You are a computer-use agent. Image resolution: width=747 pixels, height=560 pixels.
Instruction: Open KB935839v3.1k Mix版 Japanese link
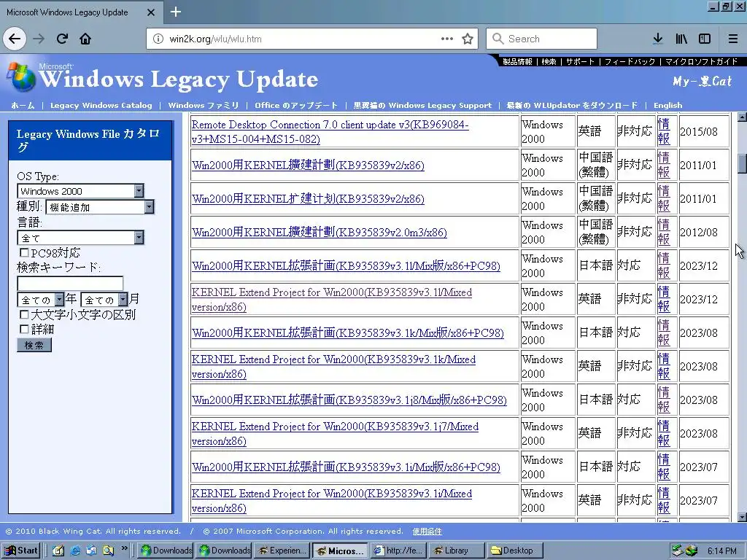[x=348, y=332]
